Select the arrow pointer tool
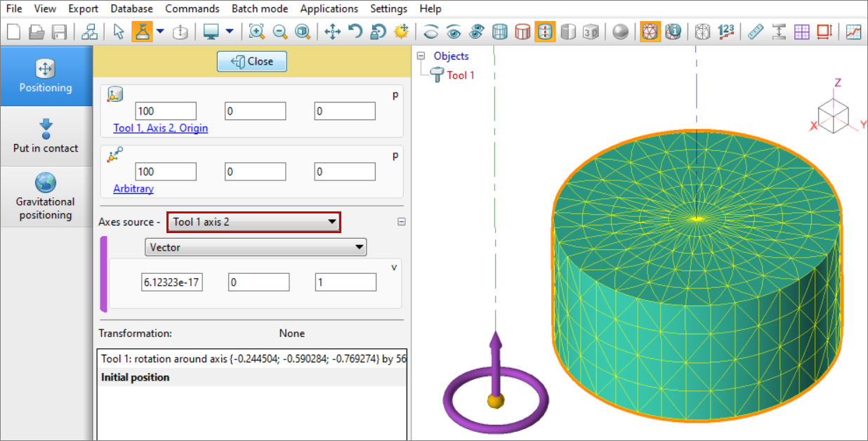Image resolution: width=868 pixels, height=441 pixels. [118, 32]
